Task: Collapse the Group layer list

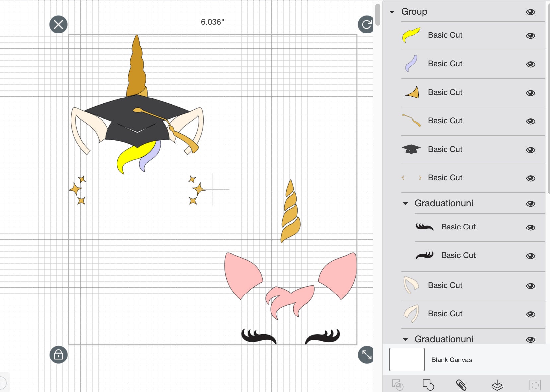Action: (x=392, y=12)
